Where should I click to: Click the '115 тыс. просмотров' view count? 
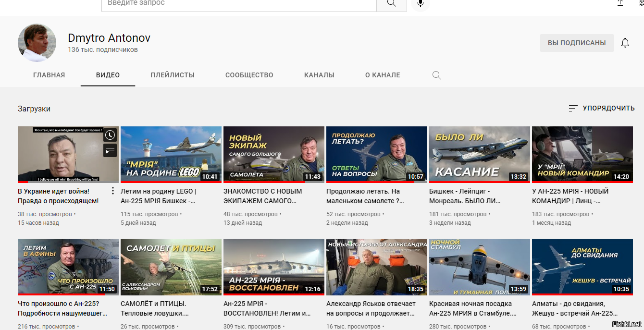[x=149, y=214]
